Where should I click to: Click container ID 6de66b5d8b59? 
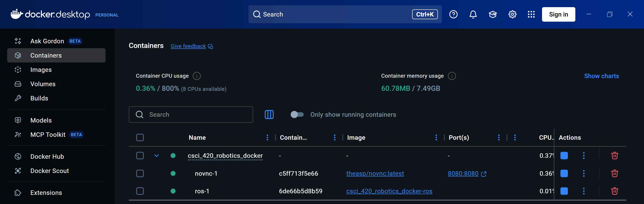click(x=301, y=191)
